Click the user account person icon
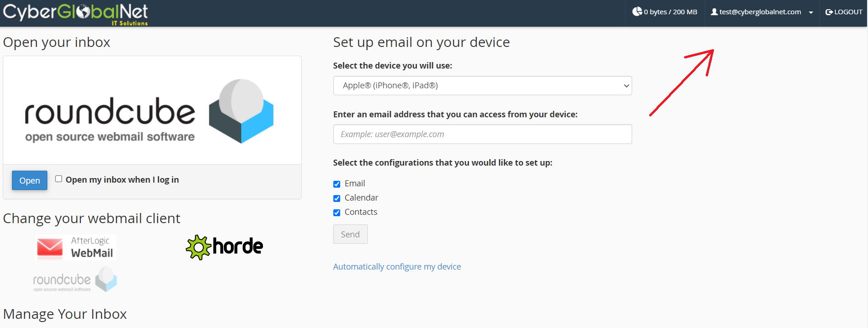868x328 pixels. coord(714,12)
